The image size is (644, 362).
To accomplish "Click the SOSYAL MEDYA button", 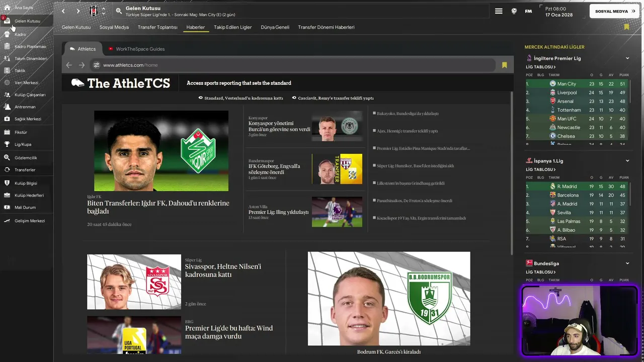I will (614, 11).
